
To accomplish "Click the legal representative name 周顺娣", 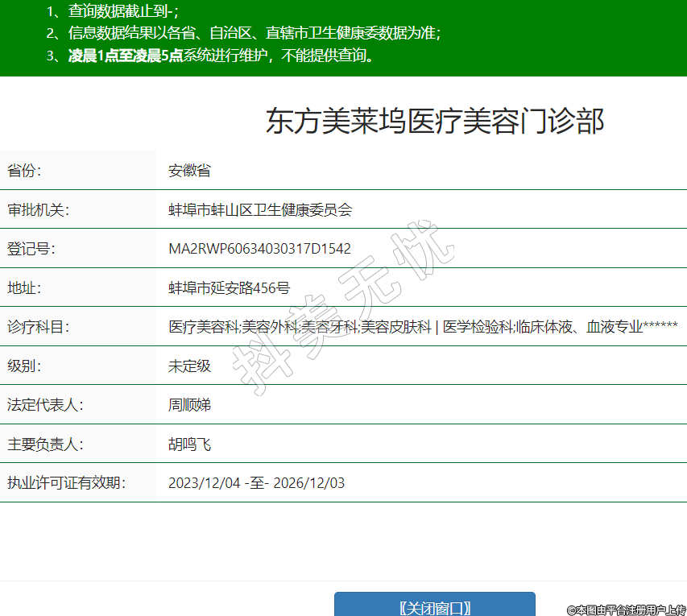I will pyautogui.click(x=189, y=404).
